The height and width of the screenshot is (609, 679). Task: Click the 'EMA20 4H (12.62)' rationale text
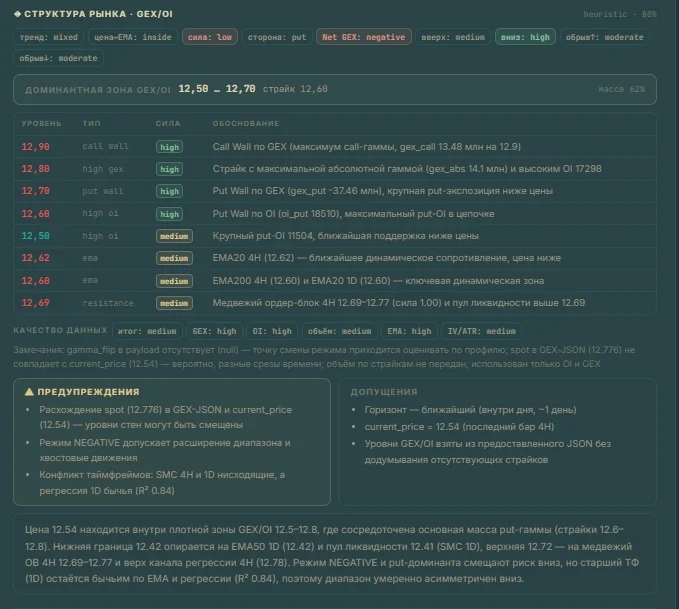tap(387, 258)
